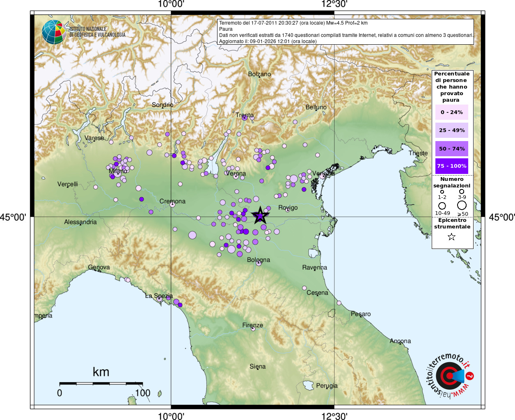Click the Siena city label

[258, 367]
